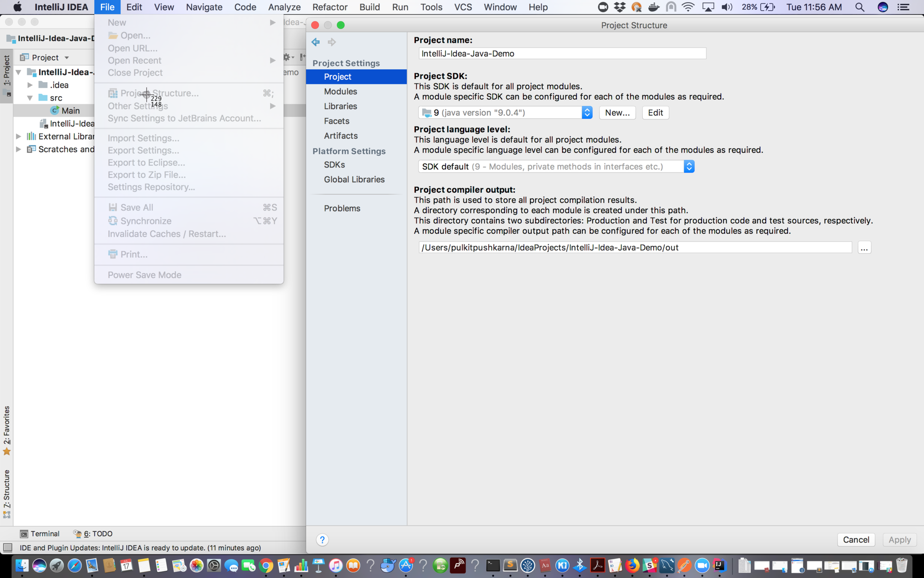Click the back arrow in Project Structure
924x578 pixels.
coord(316,42)
